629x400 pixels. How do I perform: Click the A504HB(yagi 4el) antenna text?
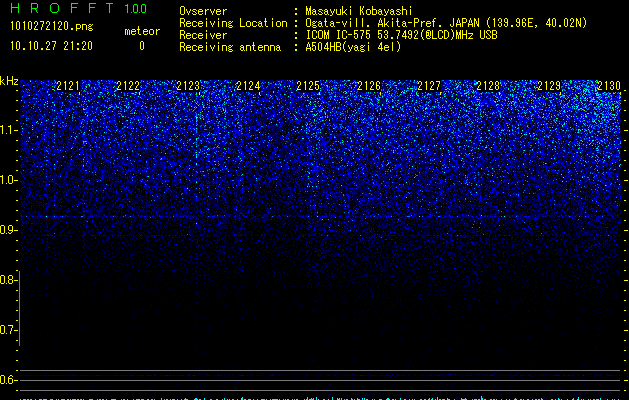pos(353,47)
